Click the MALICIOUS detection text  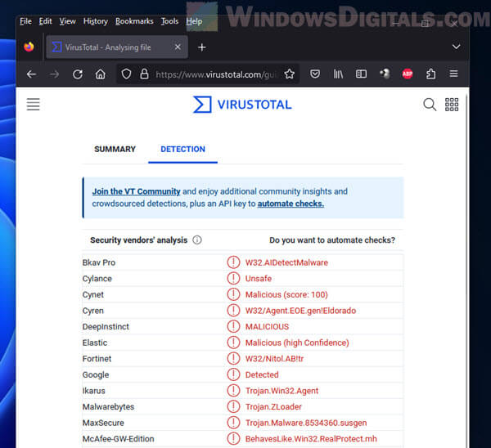click(267, 327)
